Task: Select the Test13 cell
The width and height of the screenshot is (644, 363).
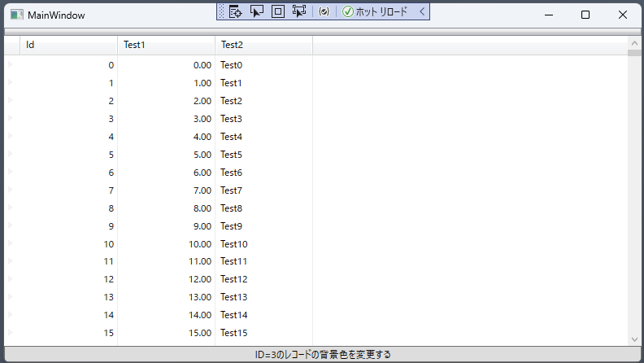Action: point(263,297)
